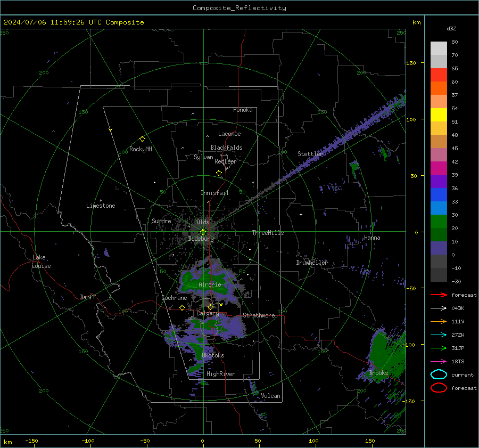Click the Sundre city label
Image resolution: width=479 pixels, height=448 pixels.
(161, 221)
